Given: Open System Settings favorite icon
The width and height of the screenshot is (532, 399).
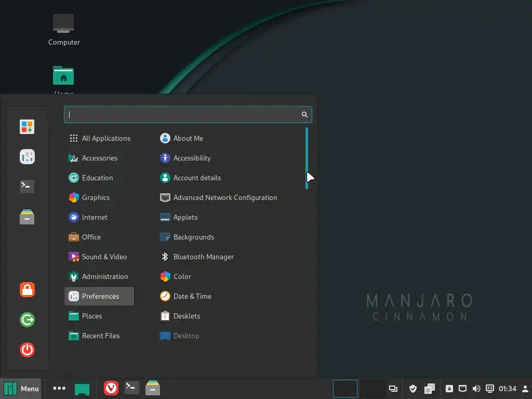Looking at the screenshot, I should point(27,157).
